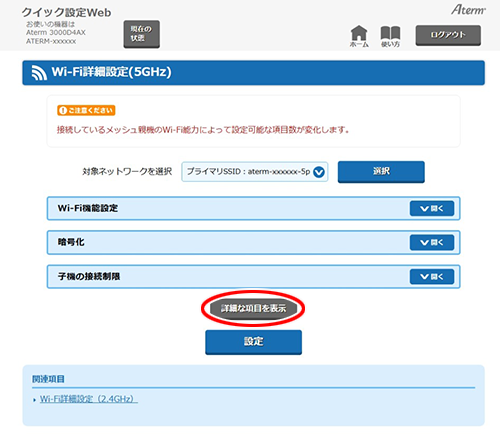
Task: Click the Aterm 3000D4AX model text
Action: tap(56, 33)
